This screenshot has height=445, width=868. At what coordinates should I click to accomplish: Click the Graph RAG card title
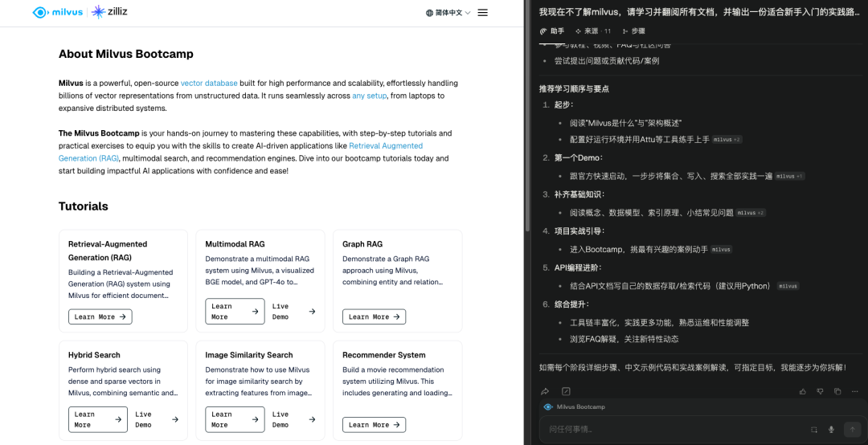pos(362,244)
